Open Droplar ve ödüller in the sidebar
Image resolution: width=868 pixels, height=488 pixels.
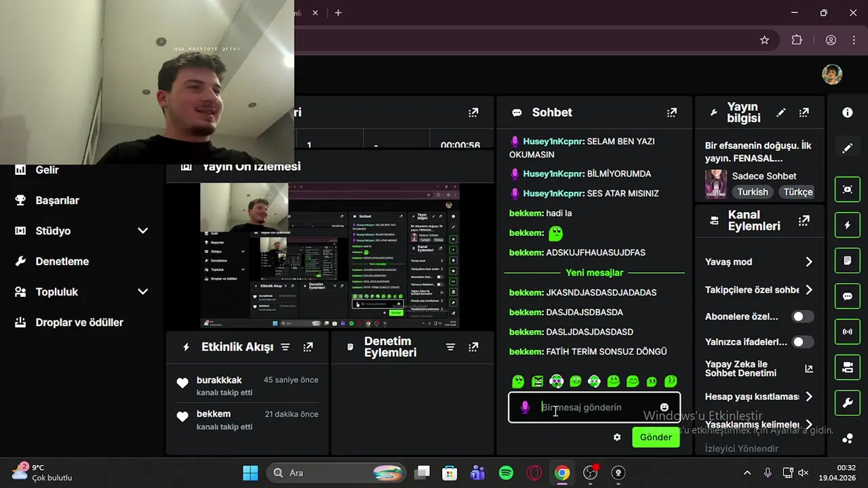tap(79, 323)
